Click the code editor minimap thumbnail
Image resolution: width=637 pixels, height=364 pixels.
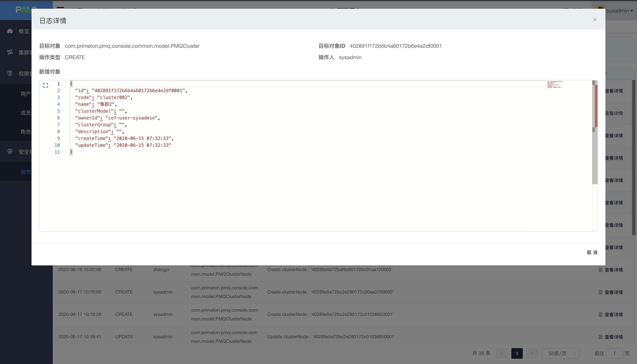click(554, 85)
